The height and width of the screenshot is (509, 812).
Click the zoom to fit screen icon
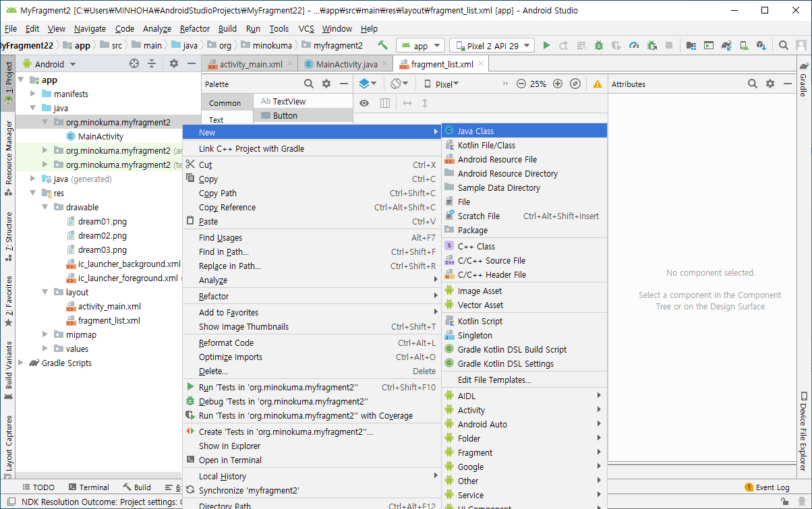[575, 84]
